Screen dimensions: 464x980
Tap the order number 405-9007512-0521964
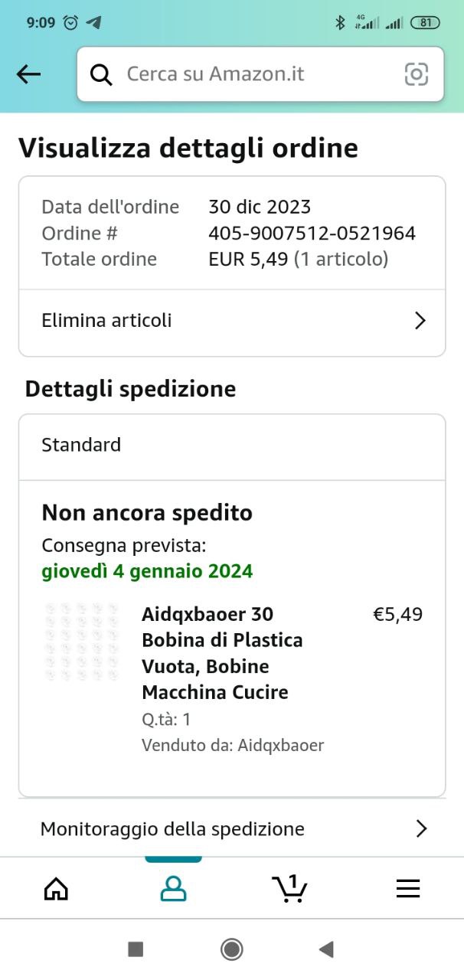click(312, 234)
